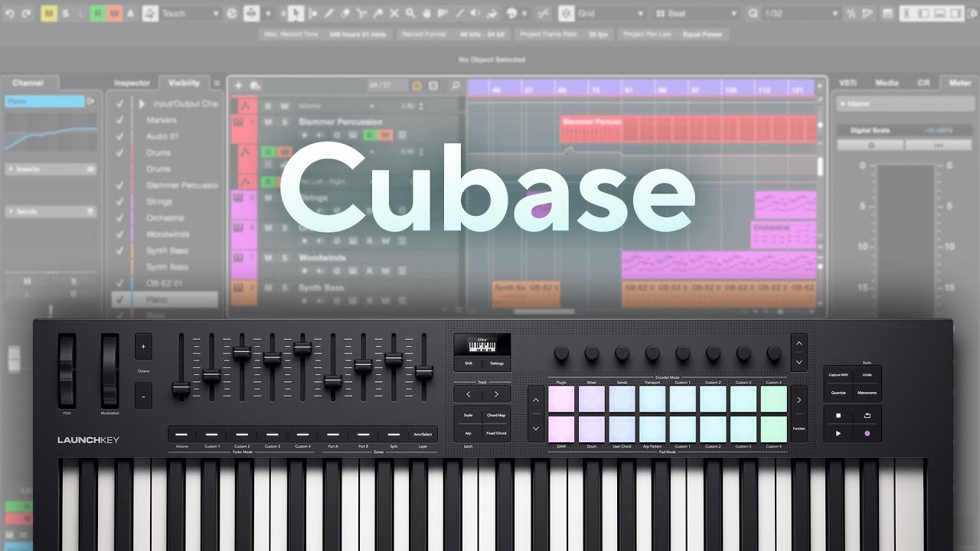This screenshot has width=980, height=551.
Task: Click the Modulation wheel on the Launchkey
Action: (x=110, y=371)
